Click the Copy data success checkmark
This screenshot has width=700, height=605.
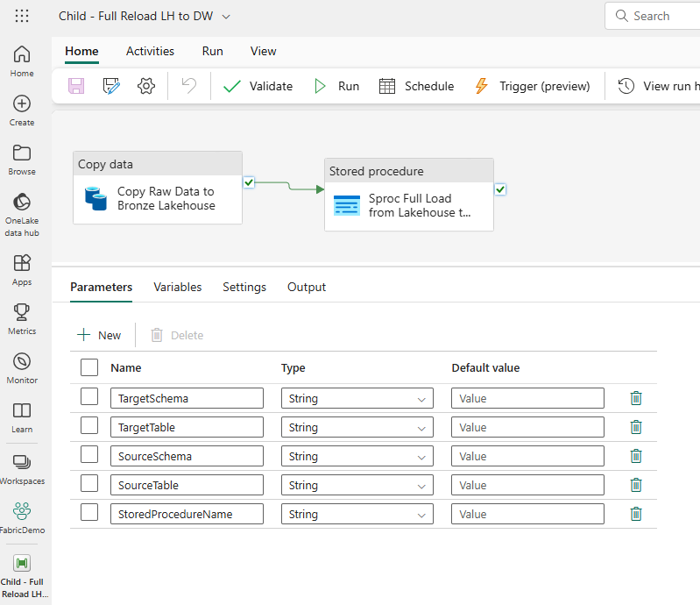tap(249, 182)
